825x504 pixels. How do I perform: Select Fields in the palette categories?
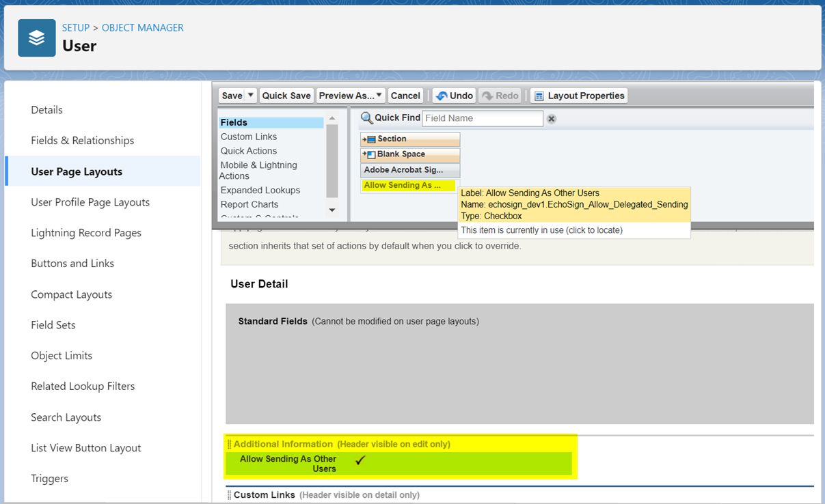[271, 123]
